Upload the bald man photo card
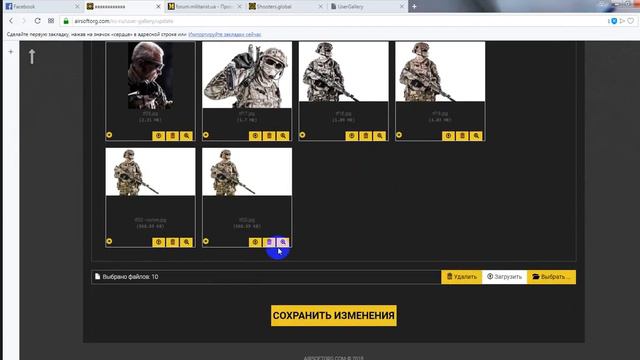 158,136
